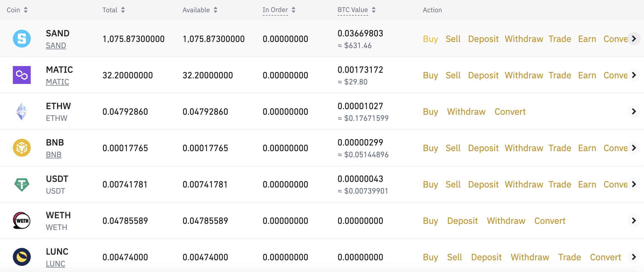This screenshot has height=272, width=644.
Task: Withdraw WETH from its row
Action: (506, 221)
